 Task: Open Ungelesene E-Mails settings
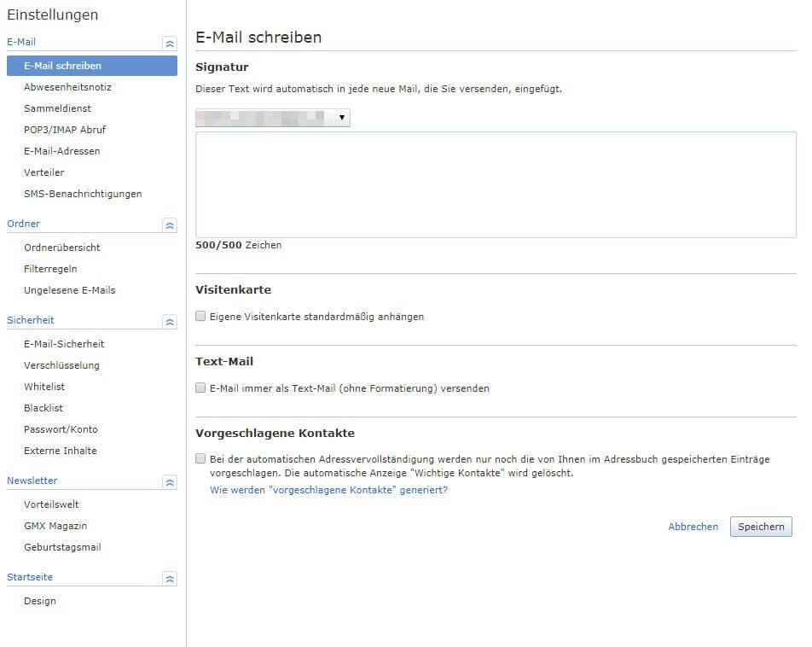tap(69, 290)
